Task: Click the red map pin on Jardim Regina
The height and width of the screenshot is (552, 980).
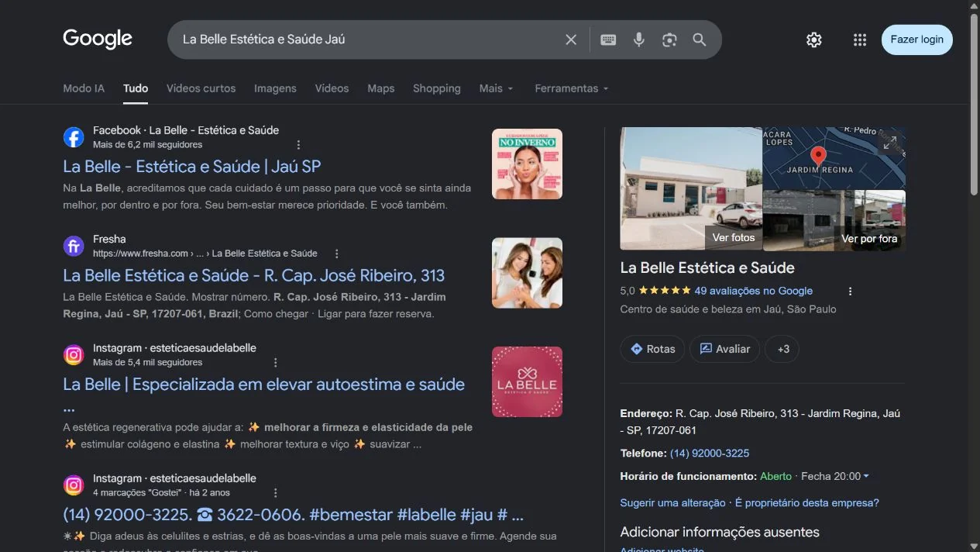Action: pyautogui.click(x=818, y=156)
